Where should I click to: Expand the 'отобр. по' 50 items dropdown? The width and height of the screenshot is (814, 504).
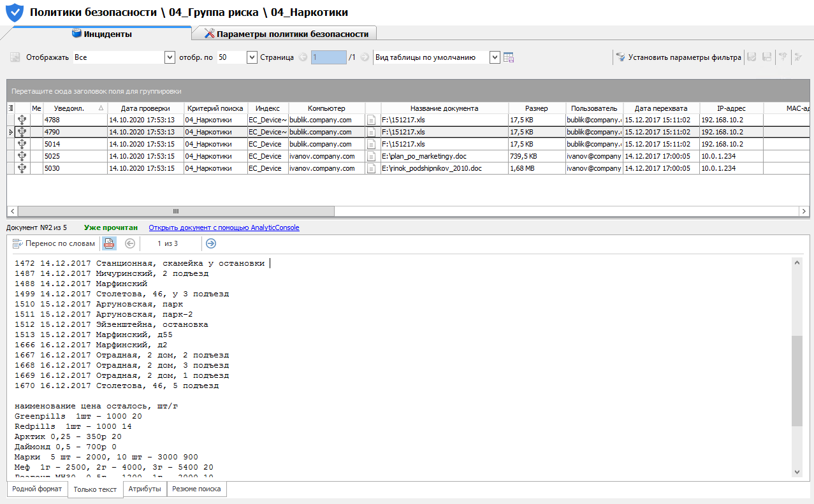[x=251, y=57]
